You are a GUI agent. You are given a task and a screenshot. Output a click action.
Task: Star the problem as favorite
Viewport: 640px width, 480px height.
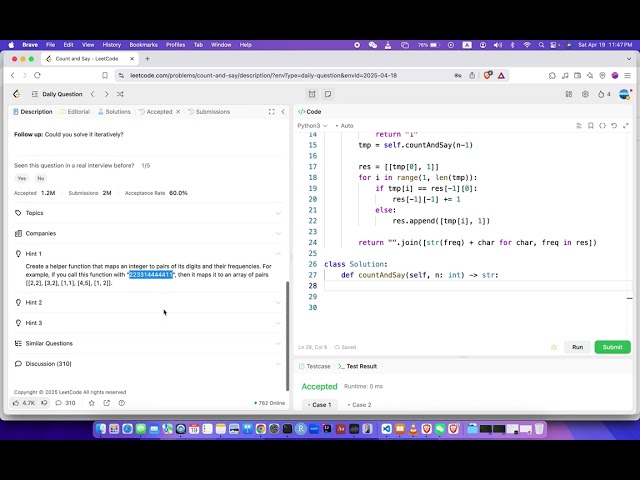tap(91, 403)
